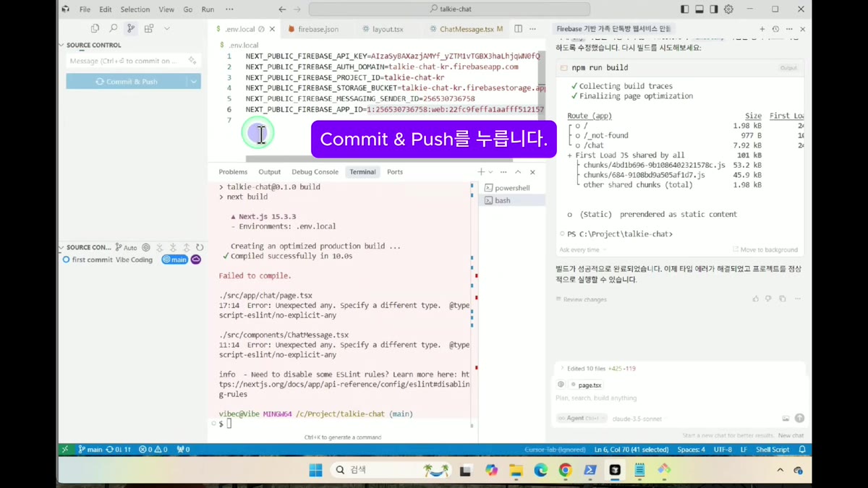Select the Source Control branch icon
Image resolution: width=868 pixels, height=488 pixels.
pyautogui.click(x=131, y=28)
